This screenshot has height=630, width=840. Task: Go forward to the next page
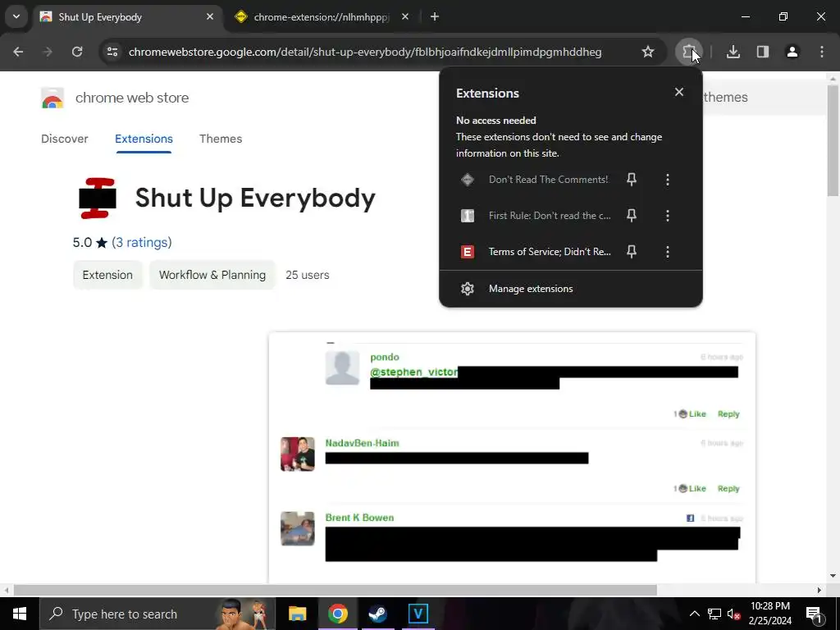tap(48, 52)
